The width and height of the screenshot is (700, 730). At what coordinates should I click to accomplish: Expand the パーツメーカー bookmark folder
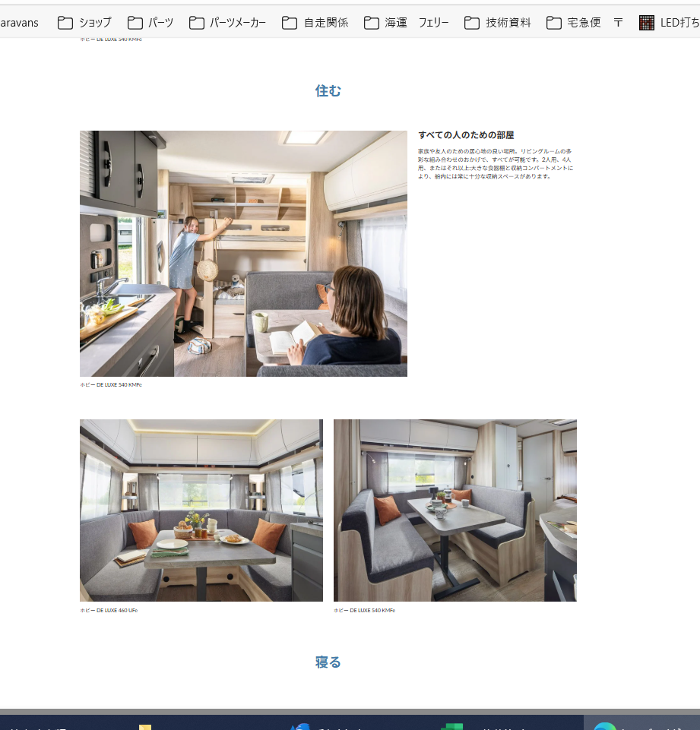(x=227, y=22)
